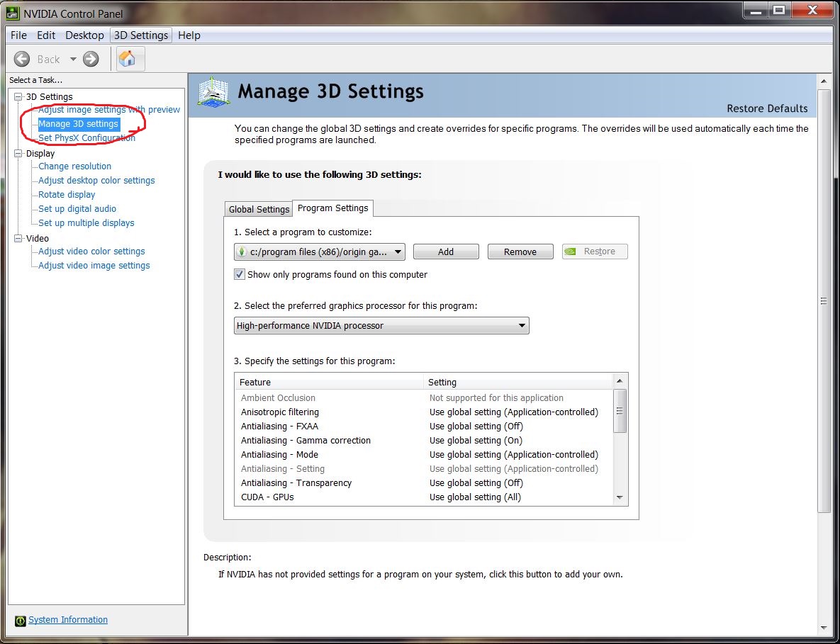The height and width of the screenshot is (644, 840).
Task: Click the Manage 3D Settings header icon
Action: pos(213,92)
